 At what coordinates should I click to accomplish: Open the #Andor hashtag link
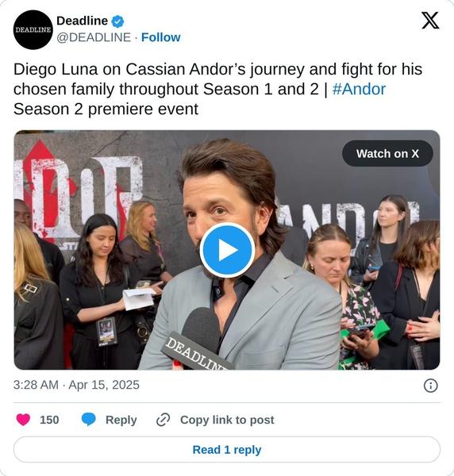click(x=359, y=89)
